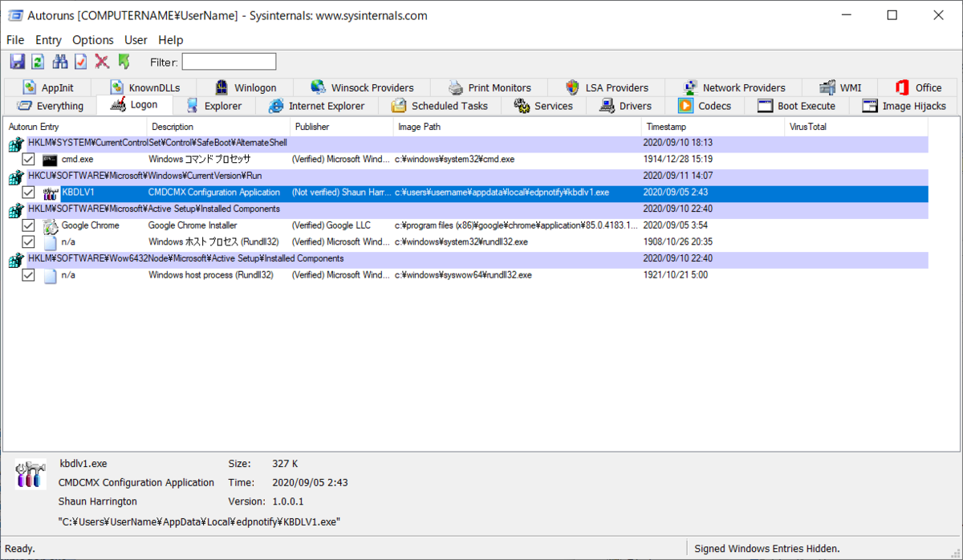Screen dimensions: 963x560
Task: Click the Services tab gears icon
Action: click(521, 106)
